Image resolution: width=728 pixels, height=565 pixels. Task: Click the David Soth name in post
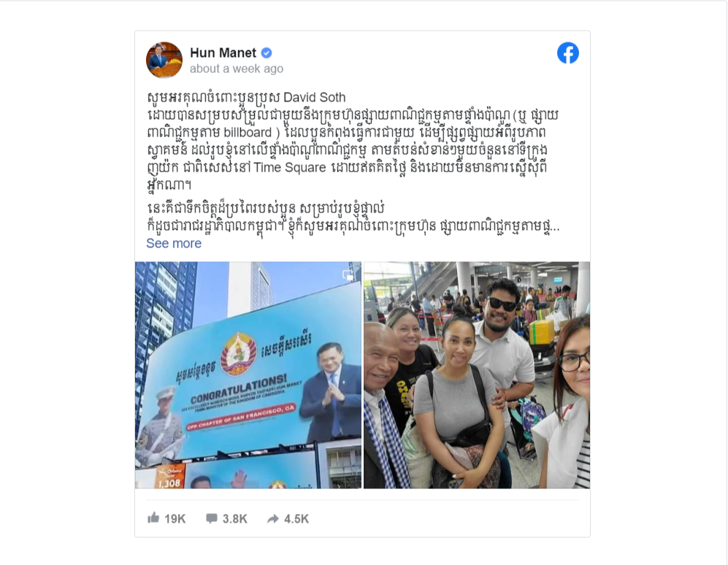(314, 98)
